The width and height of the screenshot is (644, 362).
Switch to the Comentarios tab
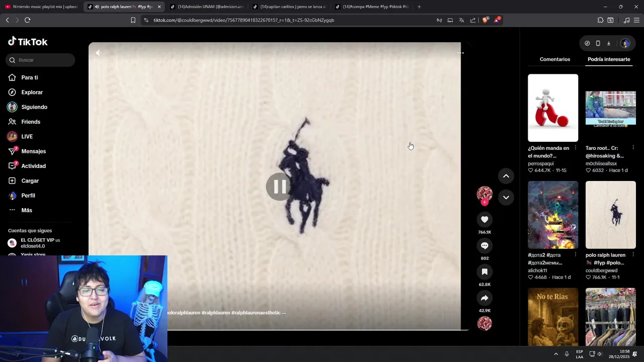(x=555, y=59)
